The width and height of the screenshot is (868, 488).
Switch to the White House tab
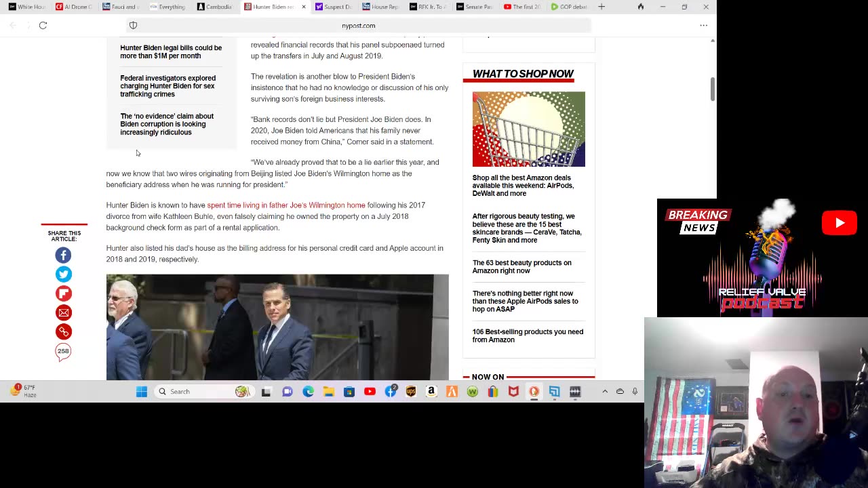click(x=26, y=7)
